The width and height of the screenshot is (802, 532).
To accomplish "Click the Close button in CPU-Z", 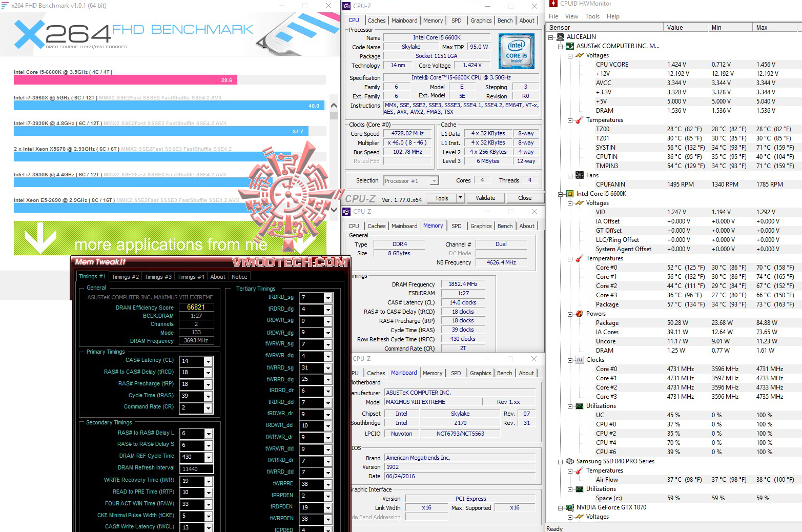I will click(525, 198).
